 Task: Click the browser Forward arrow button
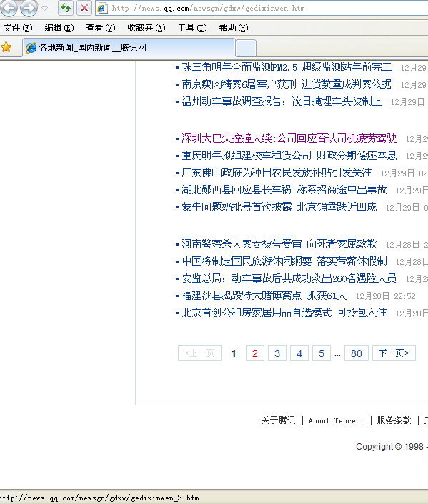(29, 8)
